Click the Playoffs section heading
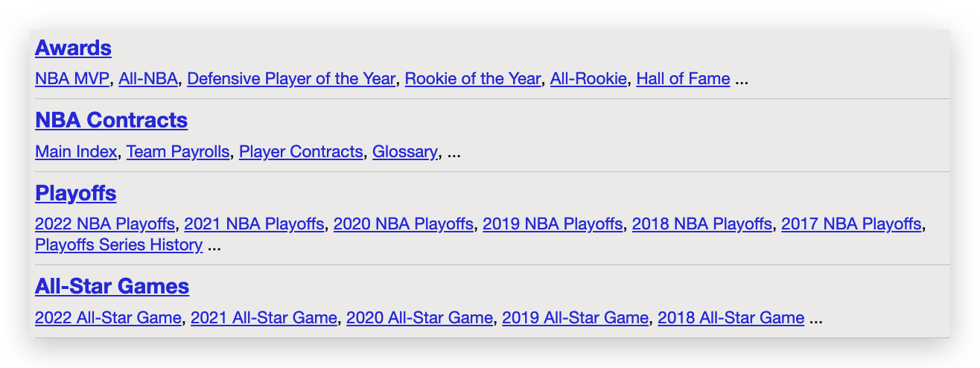The width and height of the screenshot is (980, 368). coord(75,194)
